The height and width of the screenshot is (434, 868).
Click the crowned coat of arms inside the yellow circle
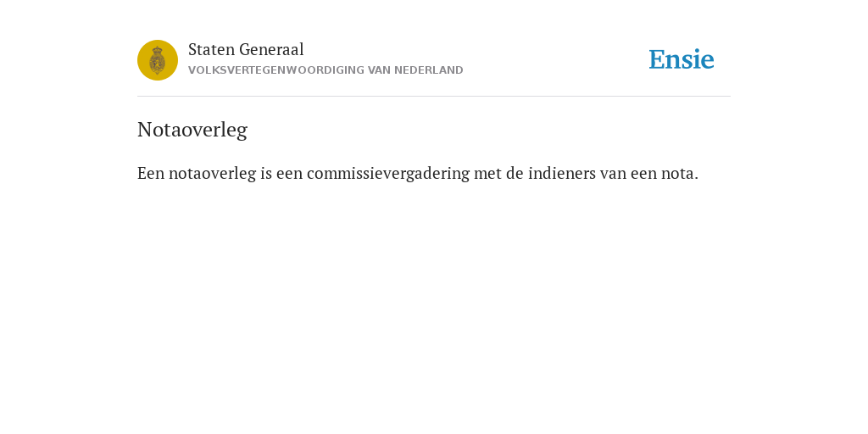[158, 60]
